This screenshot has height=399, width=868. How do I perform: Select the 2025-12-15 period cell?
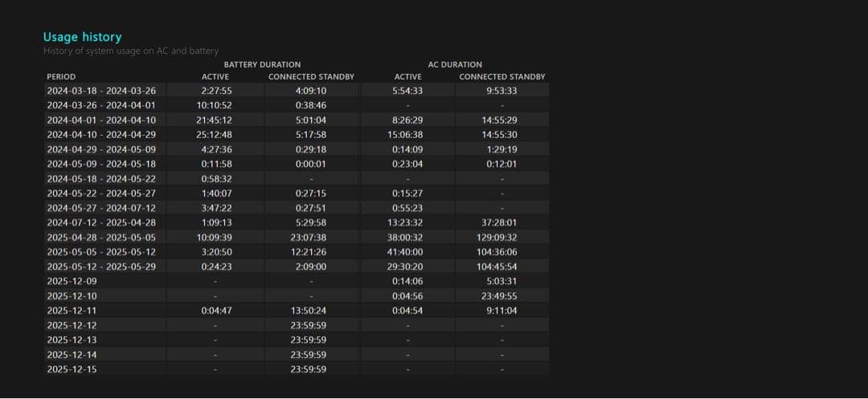tap(72, 369)
